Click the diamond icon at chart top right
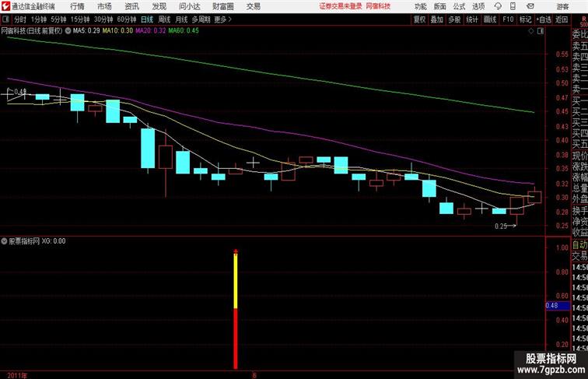This screenshot has width=588, height=379. (531, 31)
